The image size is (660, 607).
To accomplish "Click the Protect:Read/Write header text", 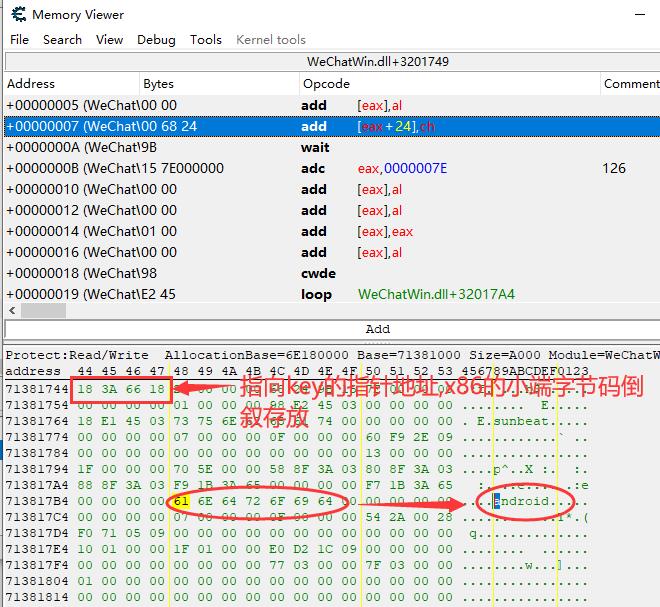I will (77, 355).
